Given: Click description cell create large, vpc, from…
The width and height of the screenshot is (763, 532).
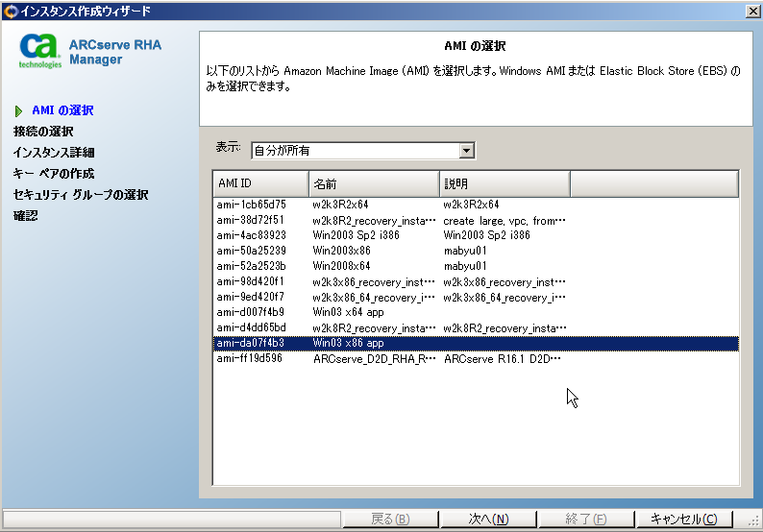Looking at the screenshot, I should [505, 221].
